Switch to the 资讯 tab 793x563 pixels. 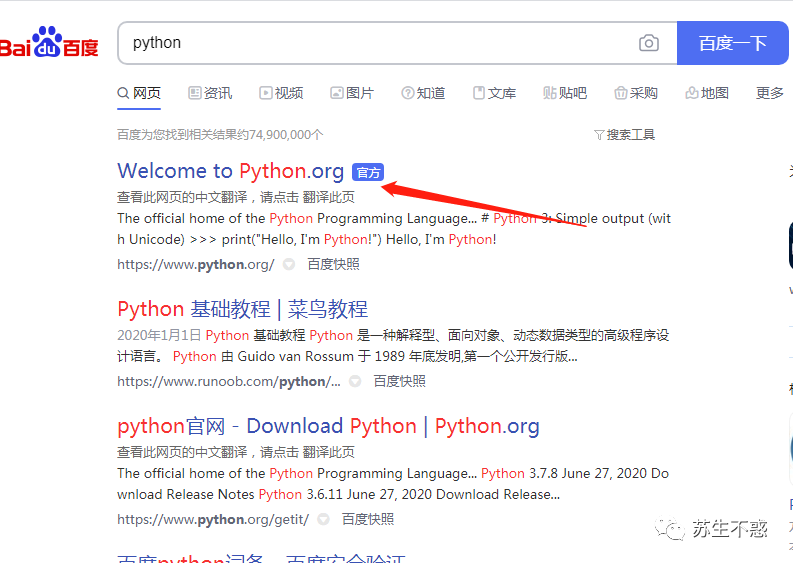(x=210, y=93)
